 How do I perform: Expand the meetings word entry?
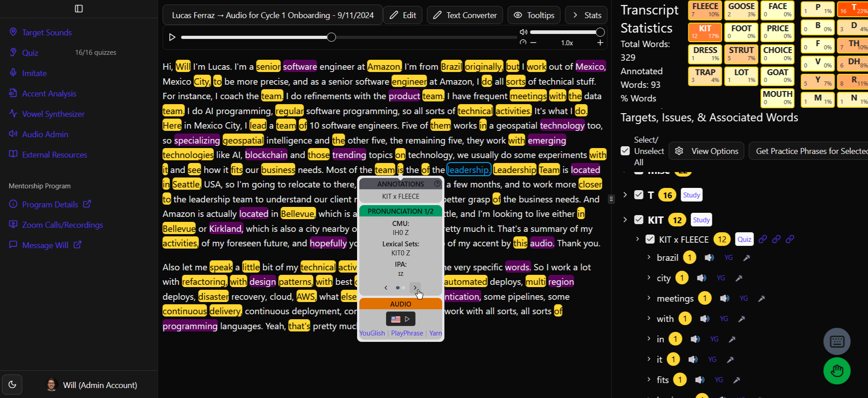pos(649,298)
